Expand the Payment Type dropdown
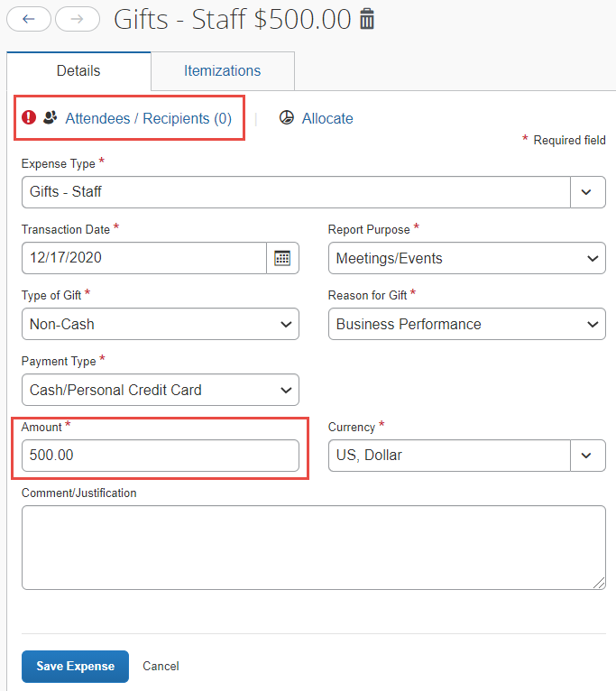The image size is (616, 691). point(160,390)
